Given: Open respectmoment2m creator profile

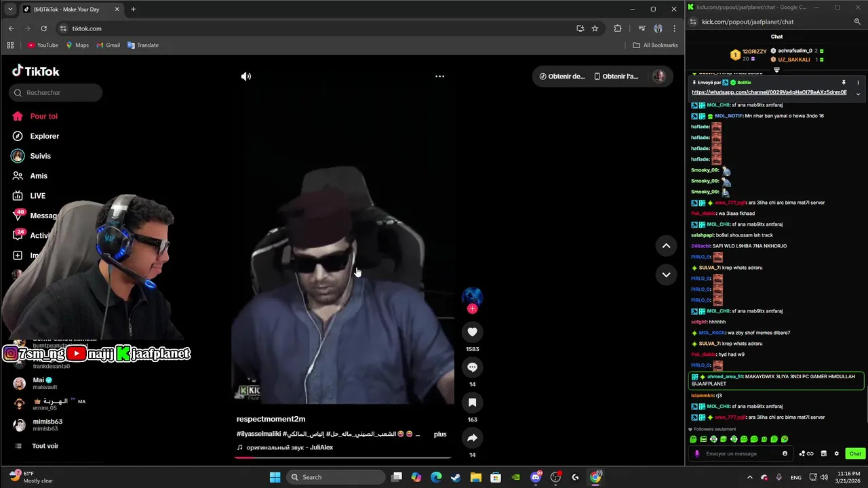Looking at the screenshot, I should pos(271,419).
